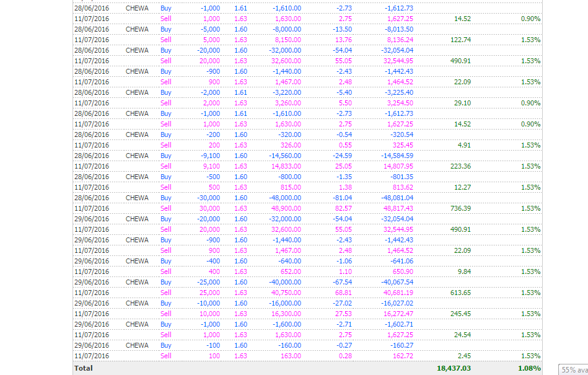Click the sell amount 163.00

[x=291, y=355]
